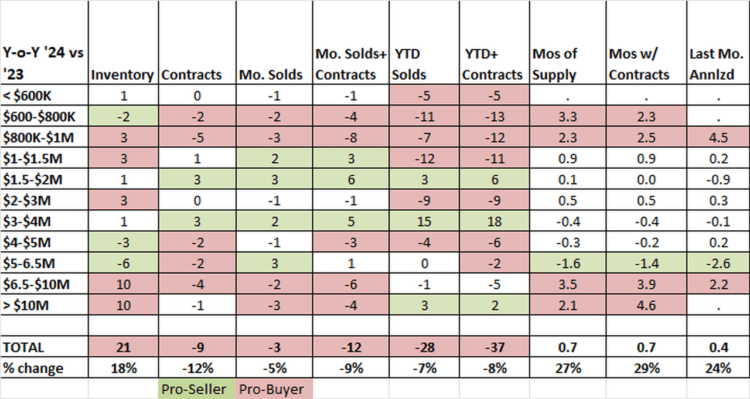Click the $600-$800K row label
The height and width of the screenshot is (399, 750).
coord(44,116)
